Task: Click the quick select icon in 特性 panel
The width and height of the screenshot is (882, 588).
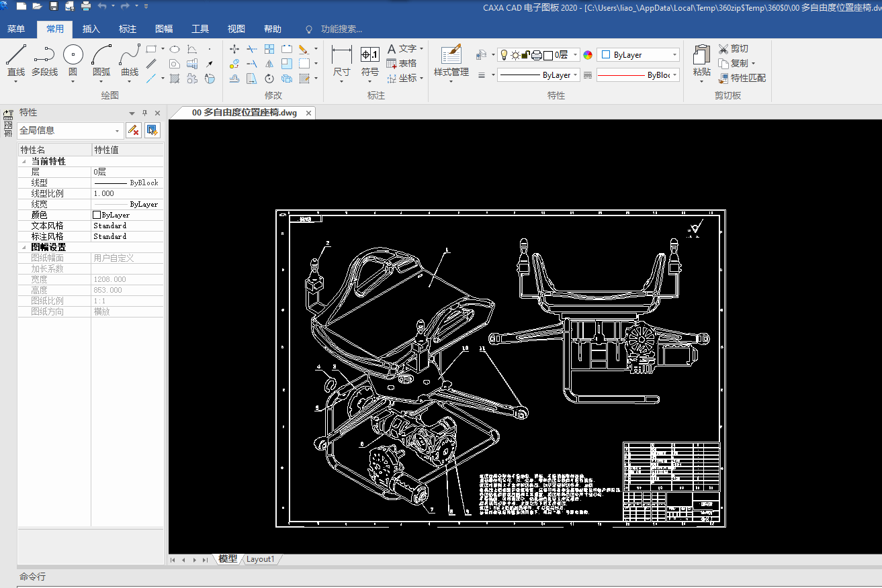Action: pos(152,130)
